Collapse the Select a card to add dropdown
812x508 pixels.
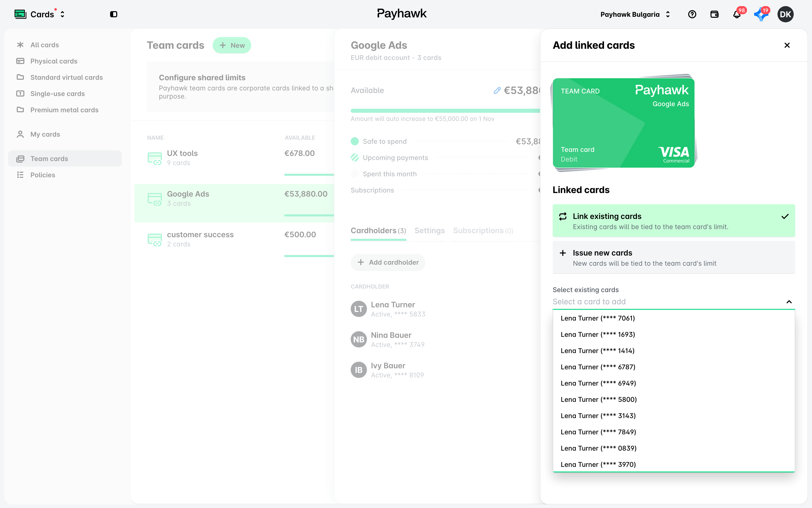tap(789, 302)
